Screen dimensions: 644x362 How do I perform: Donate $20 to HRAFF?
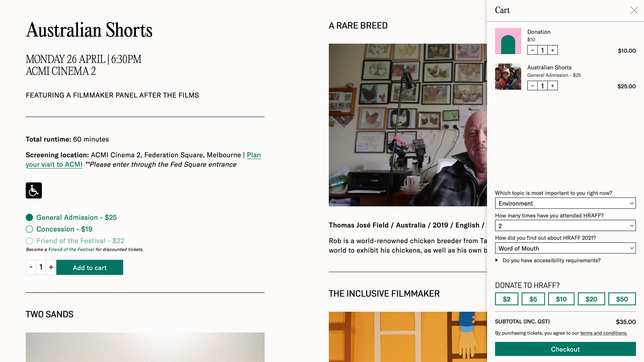591,299
